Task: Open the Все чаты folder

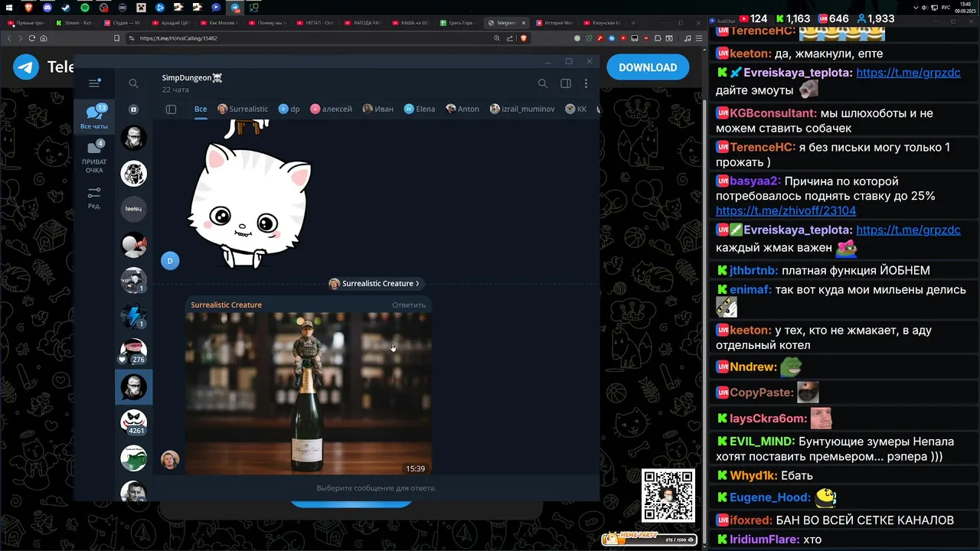Action: coord(94,117)
